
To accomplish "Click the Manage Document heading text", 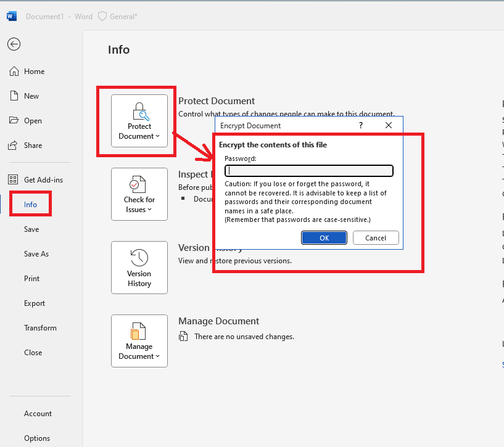I will (218, 321).
